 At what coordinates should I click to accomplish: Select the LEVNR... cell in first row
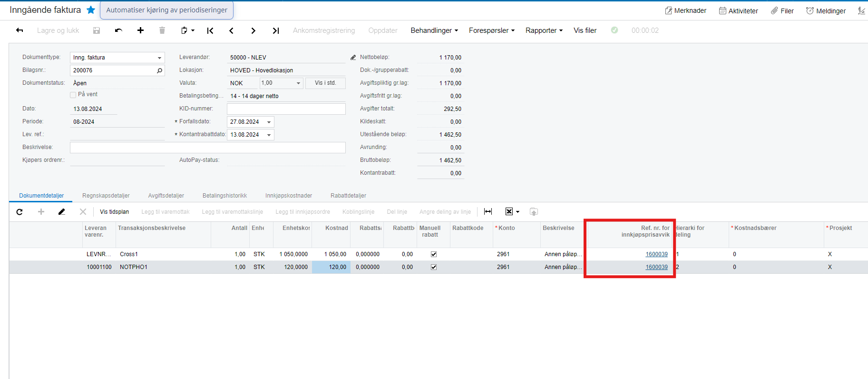99,254
